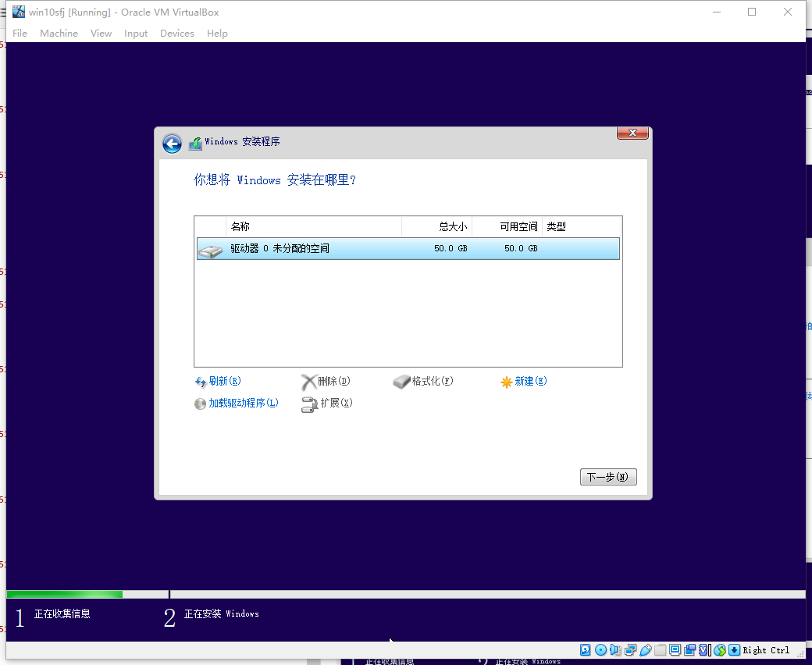Click the recording status icon
Viewport: 812px width, 665px height.
(x=689, y=650)
